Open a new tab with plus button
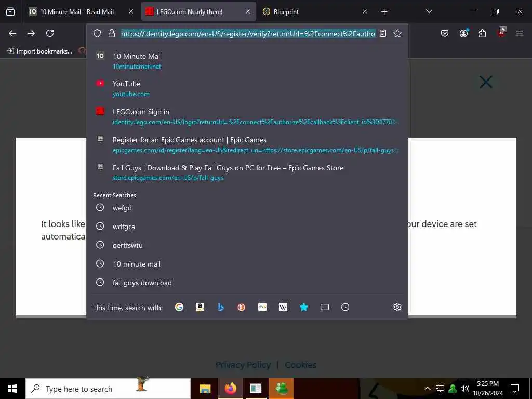This screenshot has width=532, height=399. 384,12
